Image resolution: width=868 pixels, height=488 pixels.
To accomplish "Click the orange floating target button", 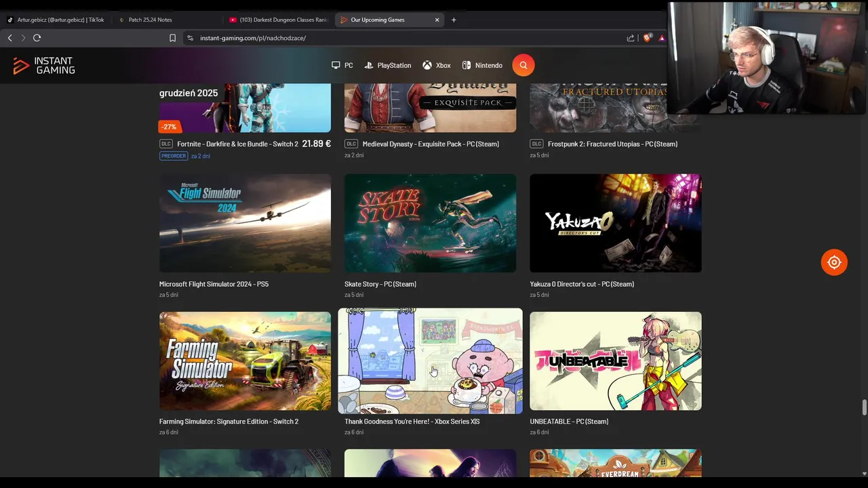I will tap(834, 262).
